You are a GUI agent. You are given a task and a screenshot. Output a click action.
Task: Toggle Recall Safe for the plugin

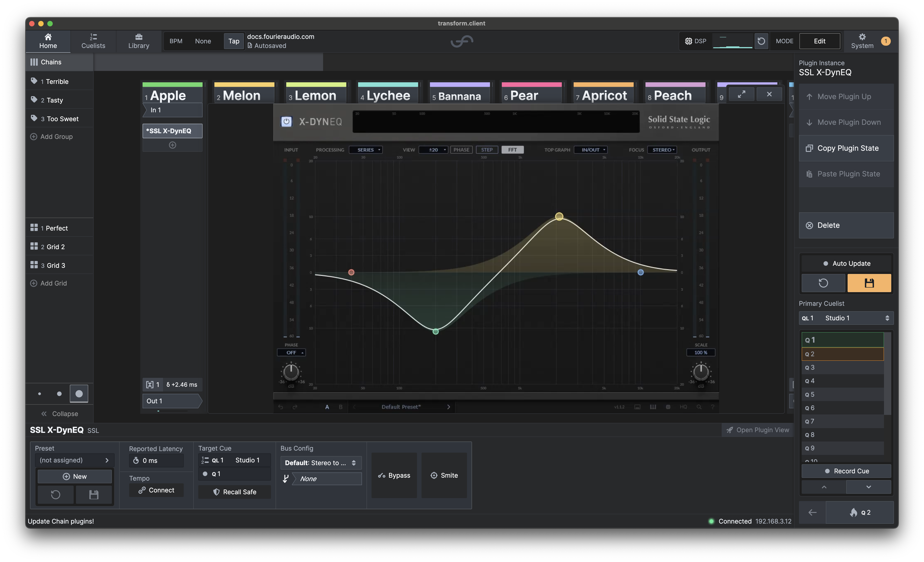point(234,492)
